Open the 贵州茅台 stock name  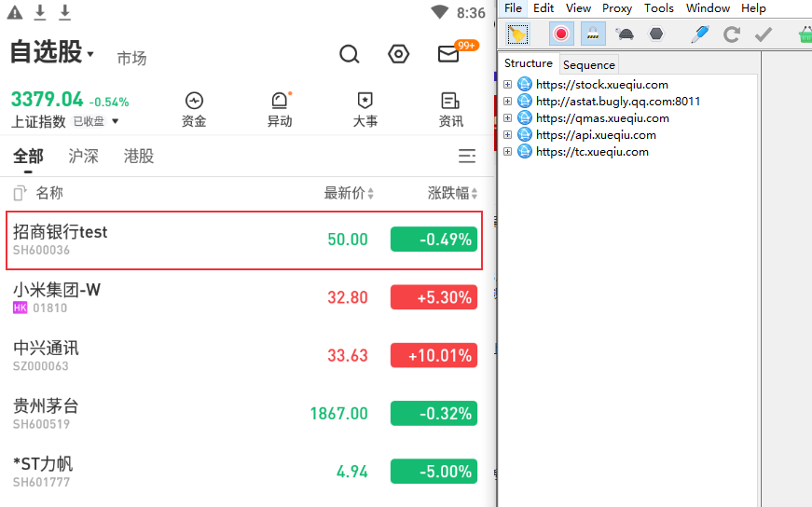(46, 406)
